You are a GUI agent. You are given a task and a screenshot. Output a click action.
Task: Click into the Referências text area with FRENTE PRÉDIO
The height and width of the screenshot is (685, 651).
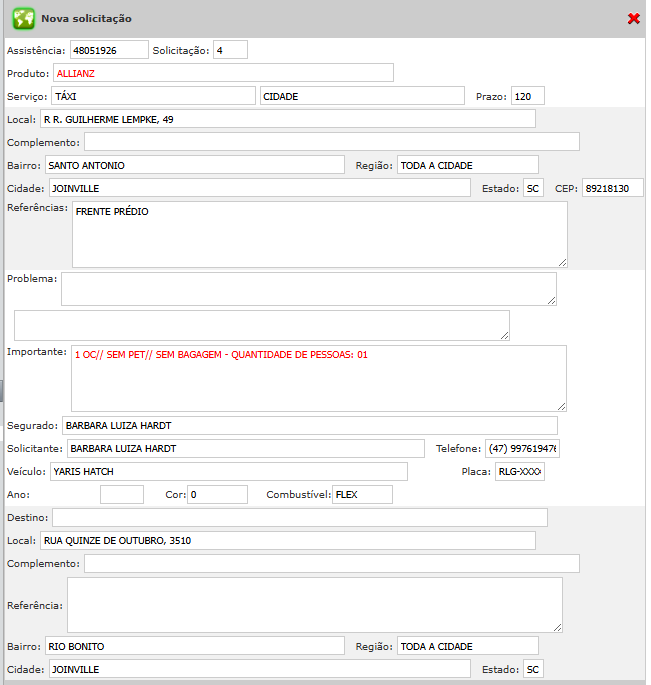[319, 234]
